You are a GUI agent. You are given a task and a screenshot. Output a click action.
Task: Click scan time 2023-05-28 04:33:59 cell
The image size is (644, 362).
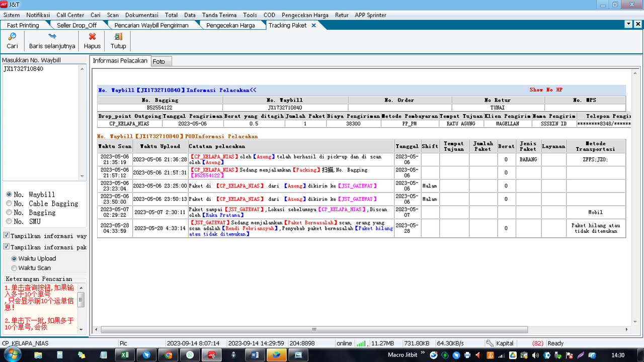pyautogui.click(x=115, y=228)
